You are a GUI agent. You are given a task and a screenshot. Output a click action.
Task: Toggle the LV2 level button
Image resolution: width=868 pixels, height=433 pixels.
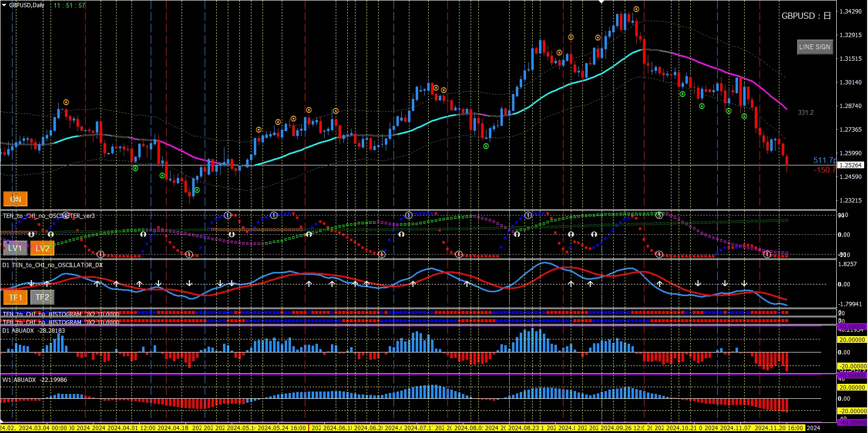(42, 248)
